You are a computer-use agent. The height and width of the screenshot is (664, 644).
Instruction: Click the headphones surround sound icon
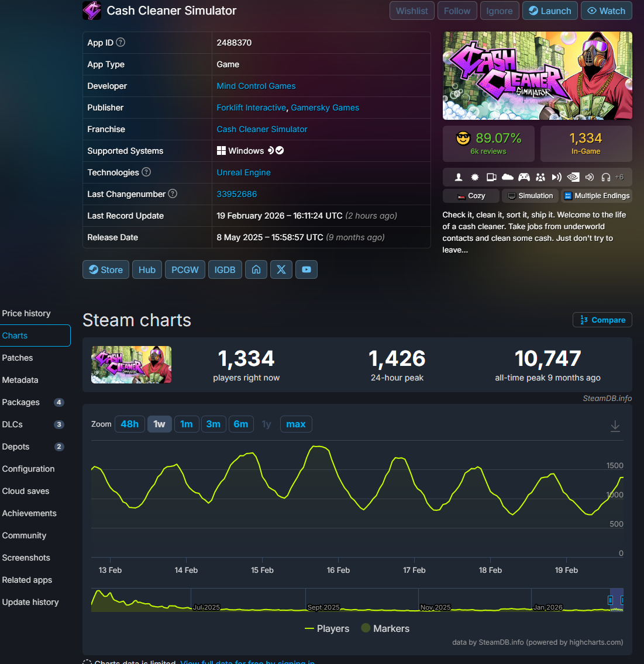pyautogui.click(x=606, y=177)
